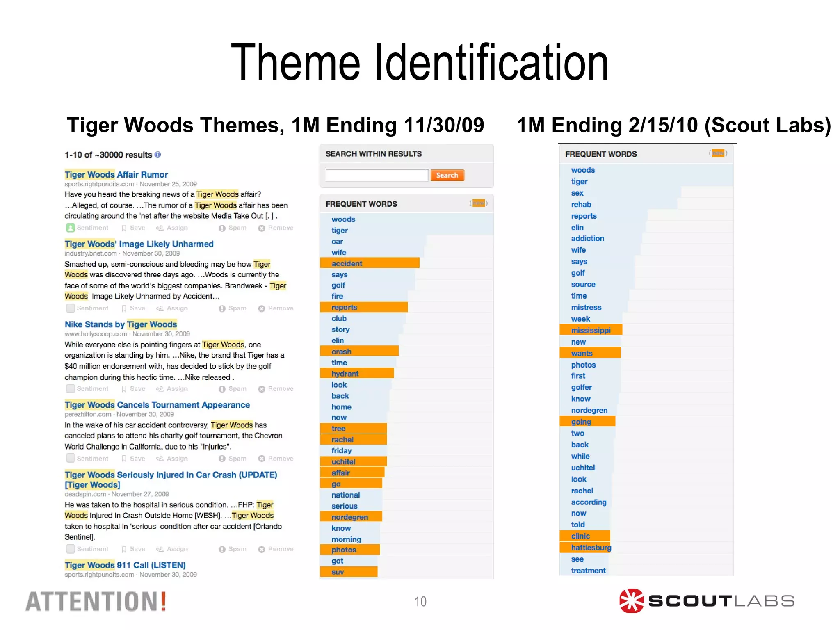Viewport: 840px width, 630px height.
Task: Select the word 'rehab' in right list
Action: tap(581, 205)
